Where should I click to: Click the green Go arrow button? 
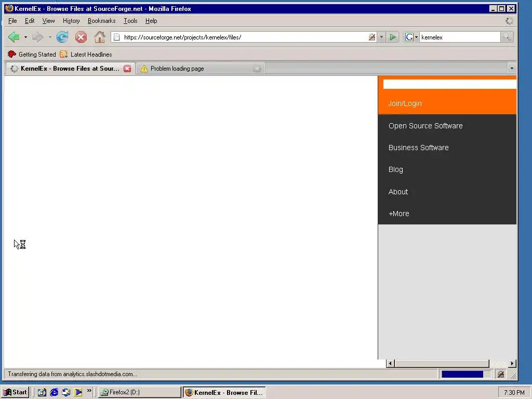(x=393, y=37)
